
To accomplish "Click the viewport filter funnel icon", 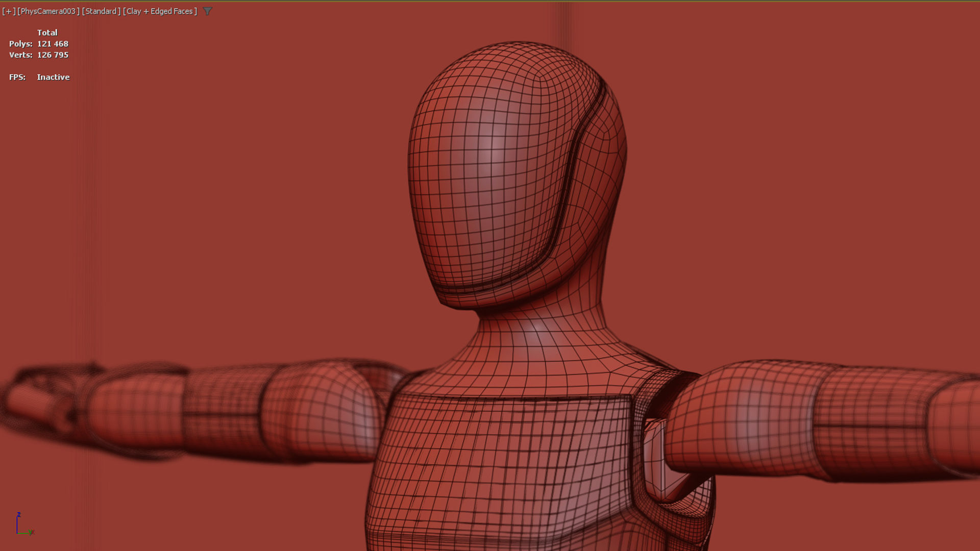I will 207,11.
